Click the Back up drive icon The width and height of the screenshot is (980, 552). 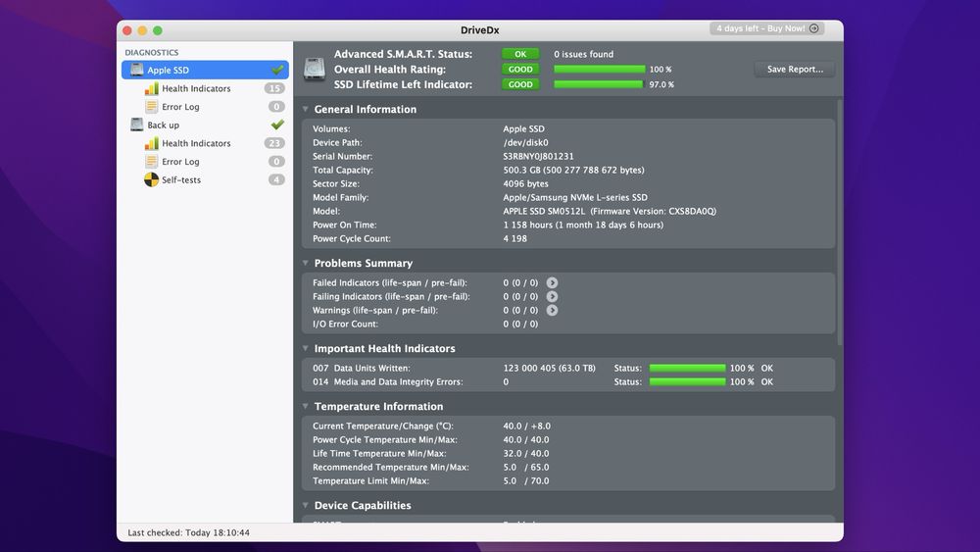click(x=136, y=125)
